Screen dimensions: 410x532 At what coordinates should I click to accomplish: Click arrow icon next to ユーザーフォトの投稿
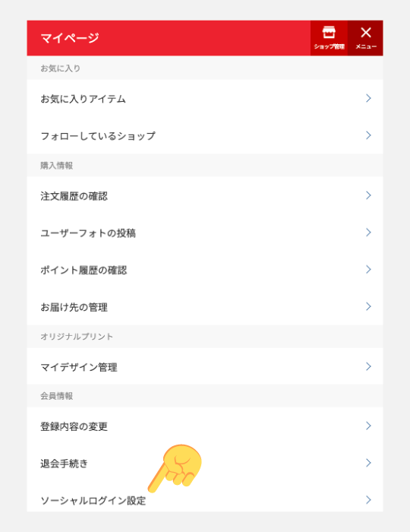[x=369, y=233]
